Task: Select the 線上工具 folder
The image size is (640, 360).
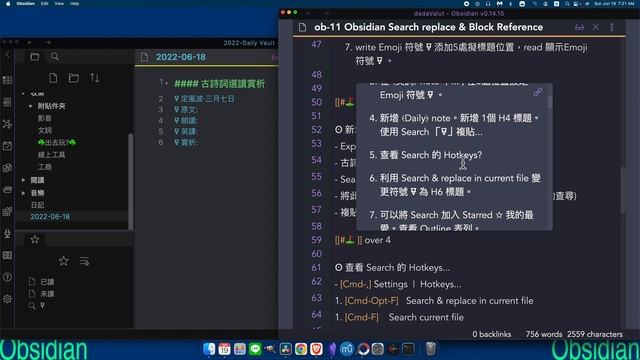Action: tap(51, 155)
